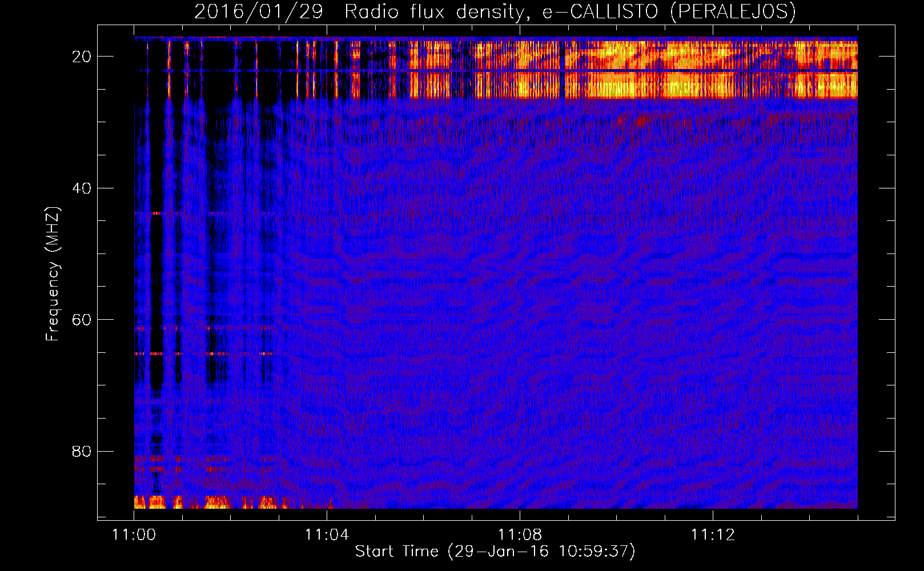Click the '40' frequency tick label
The image size is (924, 571).
pyautogui.click(x=82, y=188)
